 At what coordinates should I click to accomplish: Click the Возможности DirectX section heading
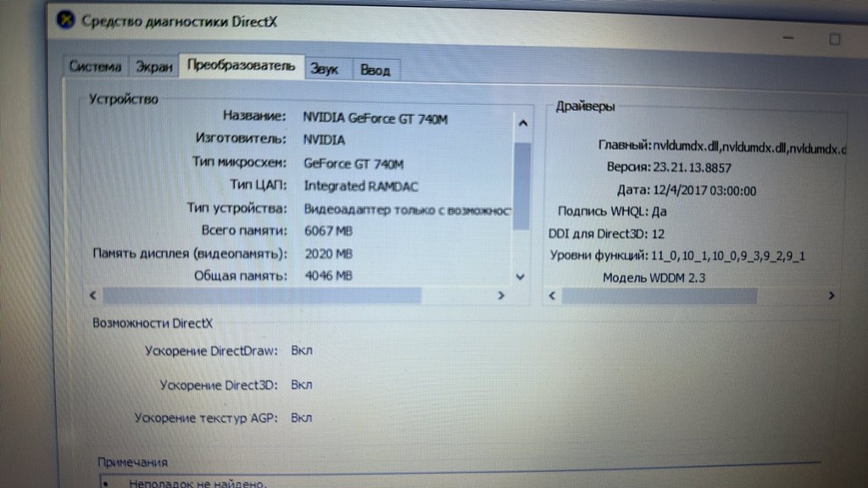click(x=153, y=323)
